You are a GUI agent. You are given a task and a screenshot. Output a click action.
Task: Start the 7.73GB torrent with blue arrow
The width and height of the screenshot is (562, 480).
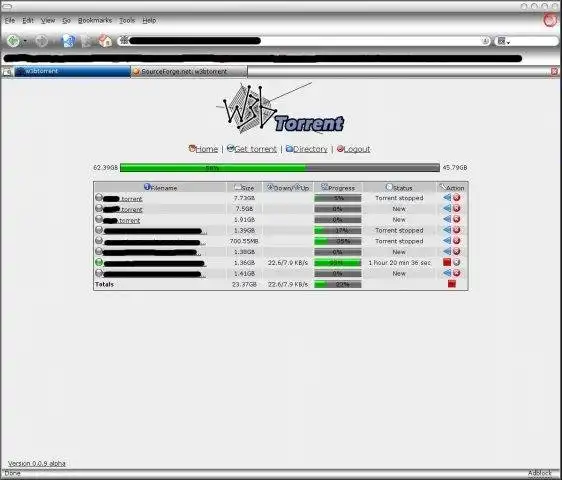(447, 198)
